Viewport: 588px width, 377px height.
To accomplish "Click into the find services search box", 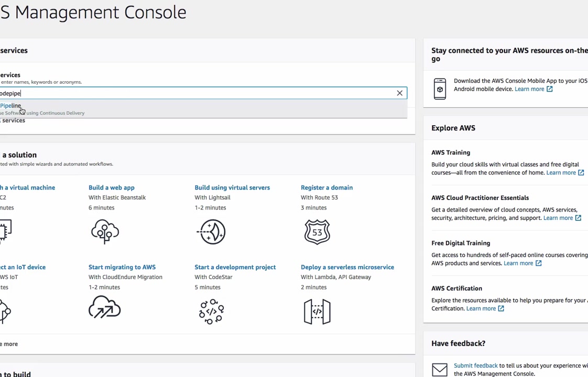I will coord(199,93).
